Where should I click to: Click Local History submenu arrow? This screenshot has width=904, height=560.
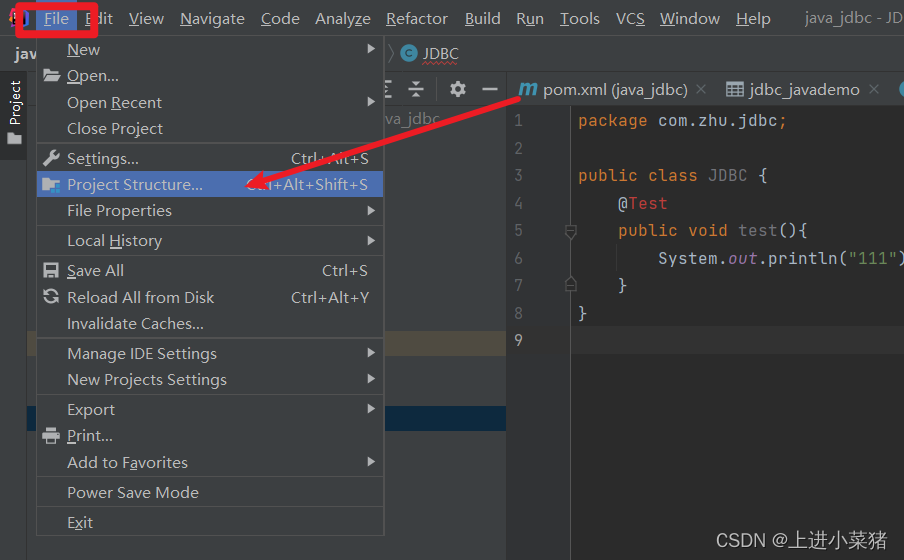(x=371, y=240)
